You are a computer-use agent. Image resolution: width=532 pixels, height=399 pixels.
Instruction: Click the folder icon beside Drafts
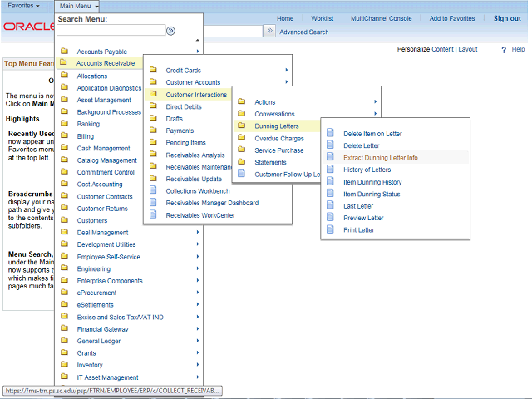[153, 118]
